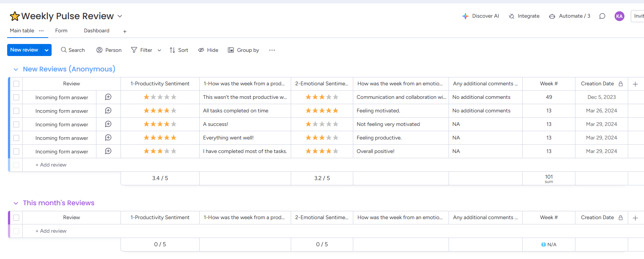This screenshot has height=259, width=644.
Task: Switch to the Form tab
Action: [61, 31]
